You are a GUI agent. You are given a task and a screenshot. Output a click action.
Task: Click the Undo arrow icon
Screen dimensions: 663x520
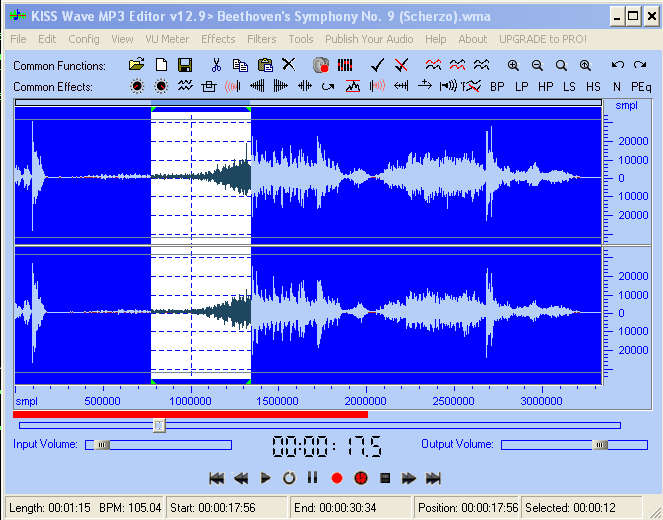[616, 65]
